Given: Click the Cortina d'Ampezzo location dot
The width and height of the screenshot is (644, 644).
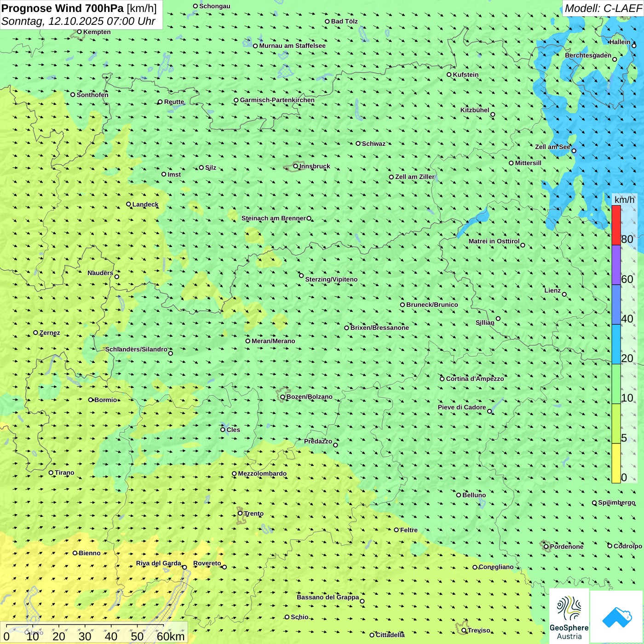Looking at the screenshot, I should click(442, 379).
